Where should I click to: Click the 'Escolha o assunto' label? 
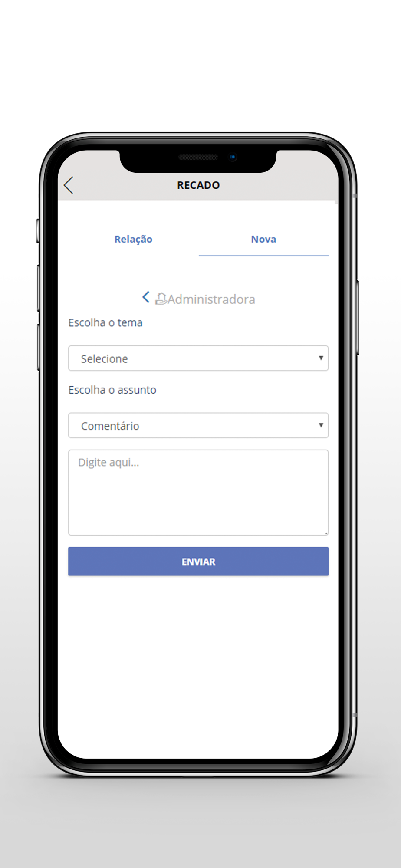point(112,390)
